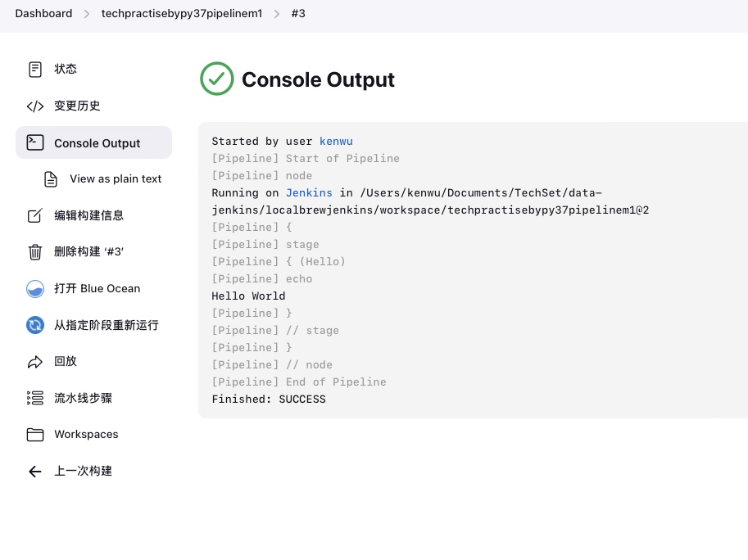Click the 流水线步骤 pipeline steps icon

[35, 398]
